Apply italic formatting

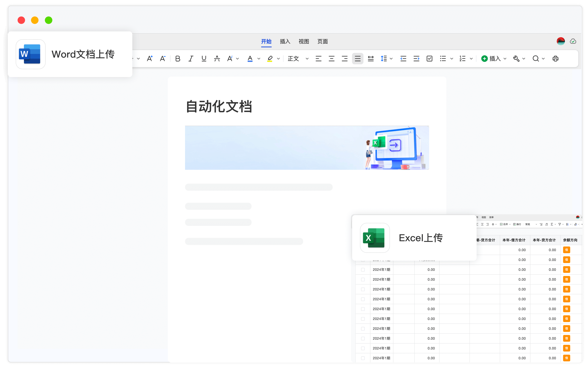[191, 58]
